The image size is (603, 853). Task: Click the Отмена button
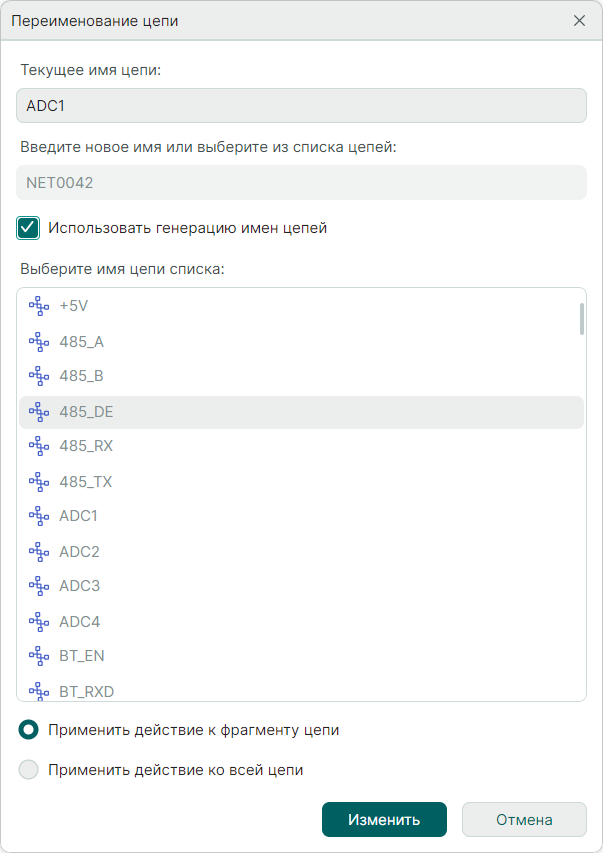(x=524, y=820)
